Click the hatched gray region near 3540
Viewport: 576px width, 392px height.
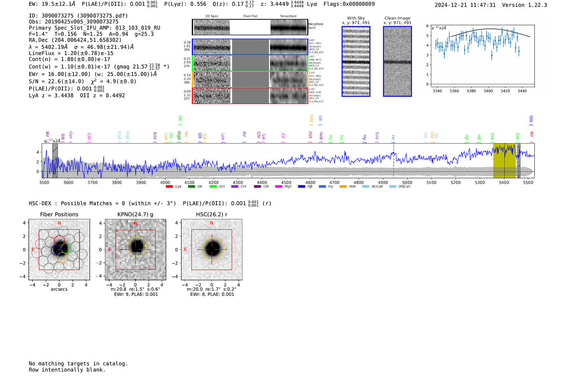click(x=55, y=161)
